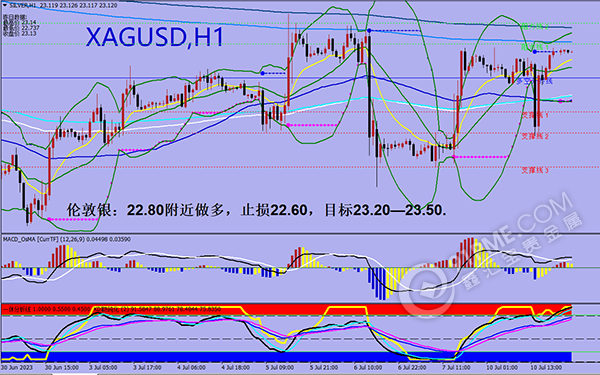The height and width of the screenshot is (375, 600).
Task: Select the green resistance line 2 label
Action: click(535, 26)
